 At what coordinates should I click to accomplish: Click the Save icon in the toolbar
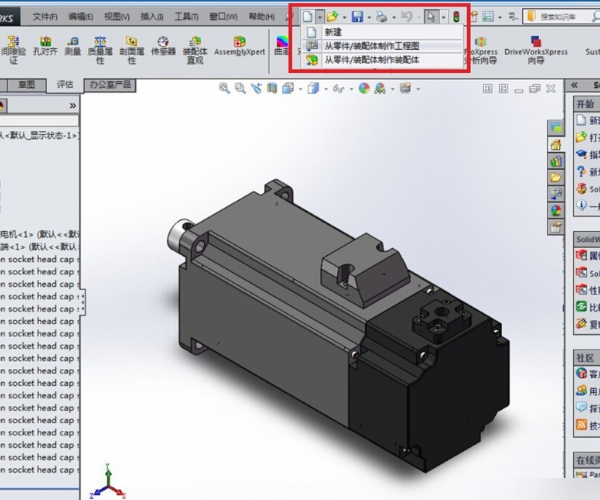click(x=356, y=16)
